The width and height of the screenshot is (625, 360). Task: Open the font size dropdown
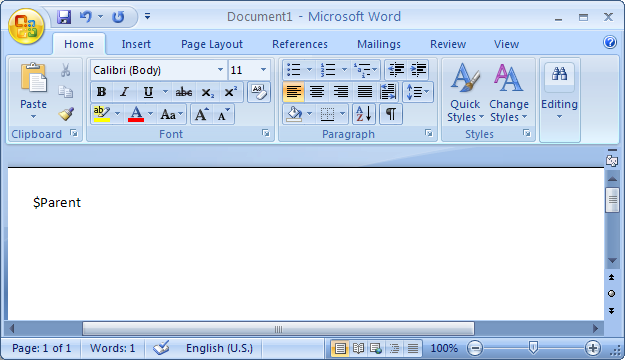tap(263, 70)
